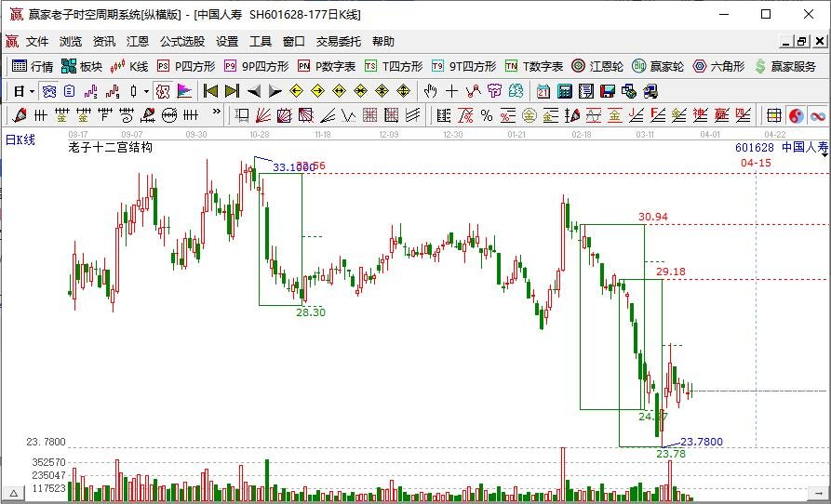Open the 浏览 menu
831x504 pixels.
tap(71, 41)
